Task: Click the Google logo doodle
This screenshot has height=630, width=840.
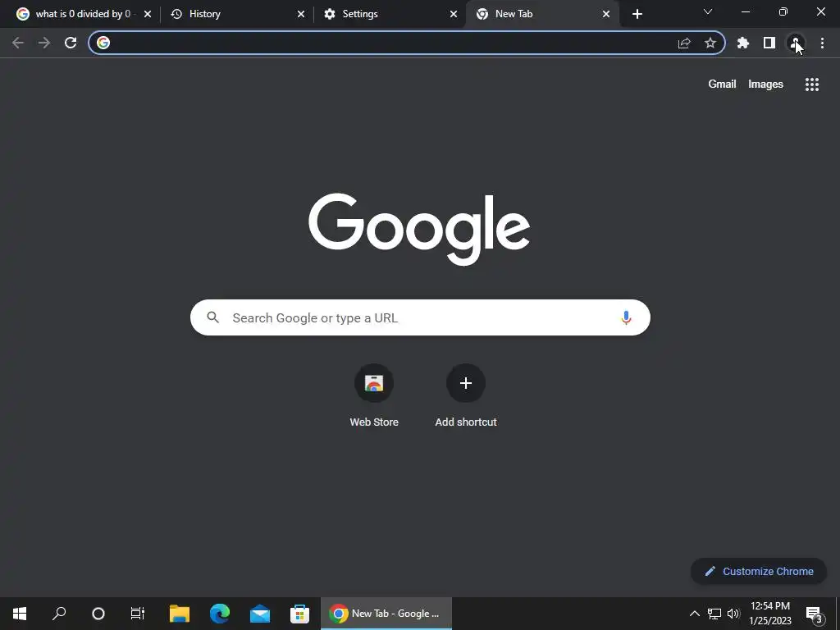Action: tap(419, 229)
